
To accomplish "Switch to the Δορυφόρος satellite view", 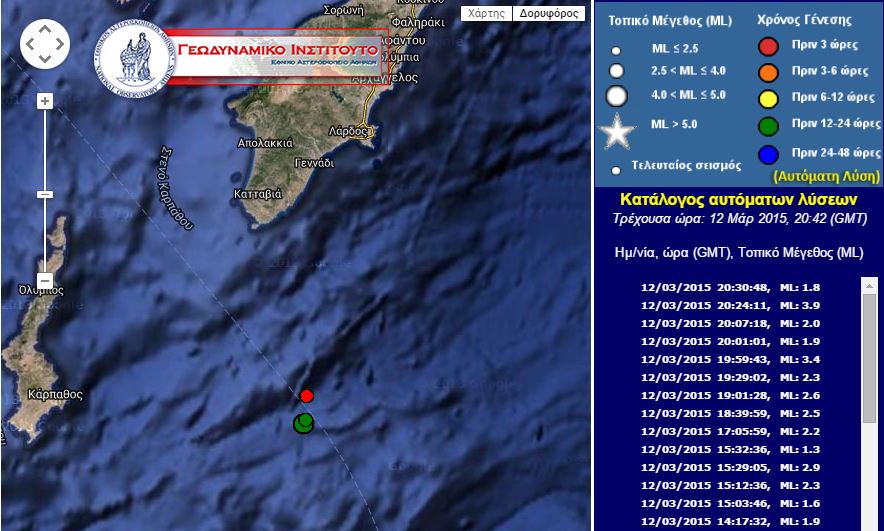I will pyautogui.click(x=548, y=14).
